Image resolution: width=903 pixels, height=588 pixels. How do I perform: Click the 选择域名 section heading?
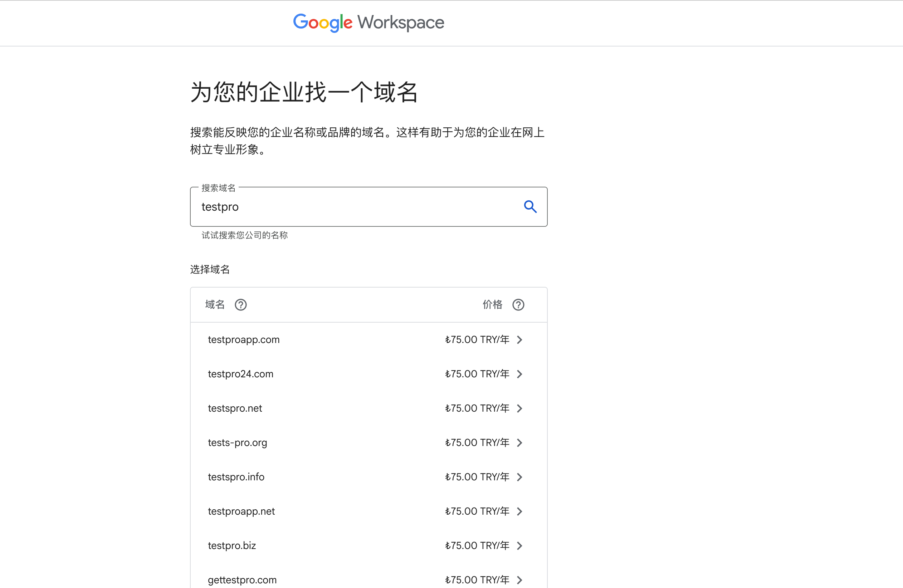(x=210, y=269)
